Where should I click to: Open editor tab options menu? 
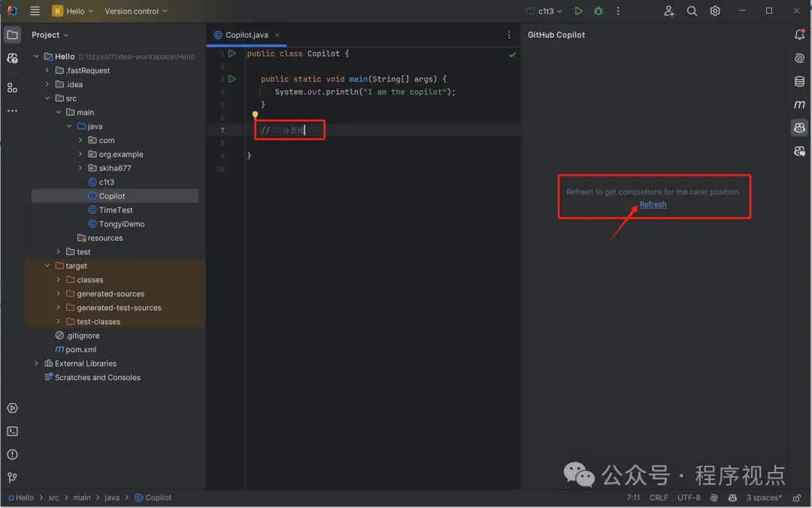click(x=509, y=35)
